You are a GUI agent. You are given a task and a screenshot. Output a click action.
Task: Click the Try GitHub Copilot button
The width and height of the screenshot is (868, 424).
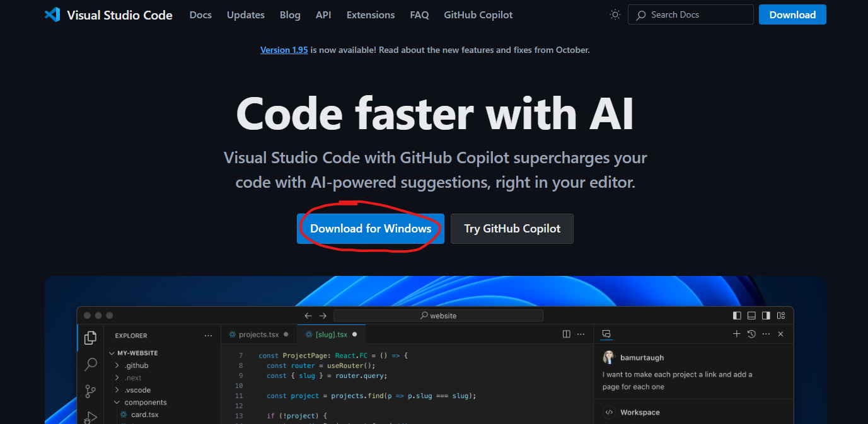512,229
